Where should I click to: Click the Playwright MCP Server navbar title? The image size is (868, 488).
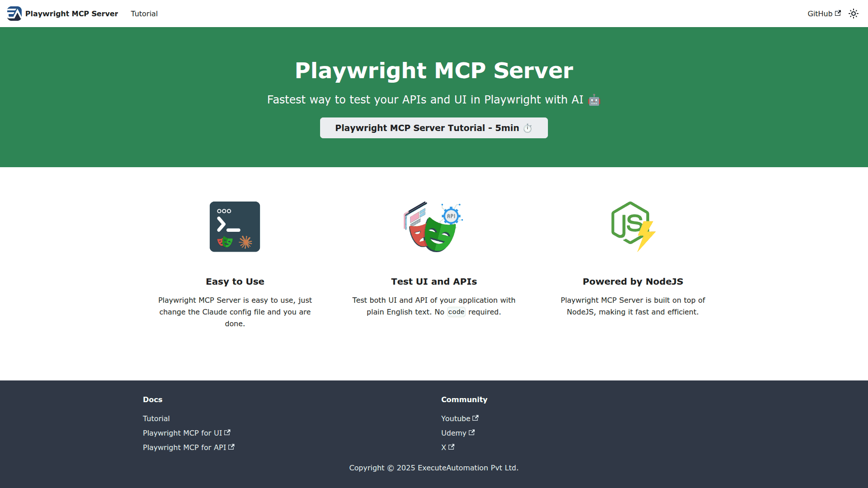(71, 14)
